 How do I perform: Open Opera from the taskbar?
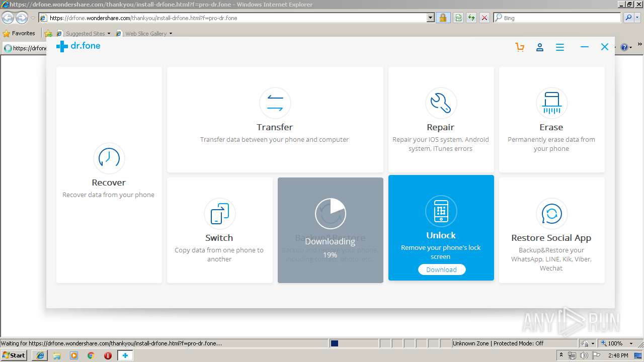[108, 355]
